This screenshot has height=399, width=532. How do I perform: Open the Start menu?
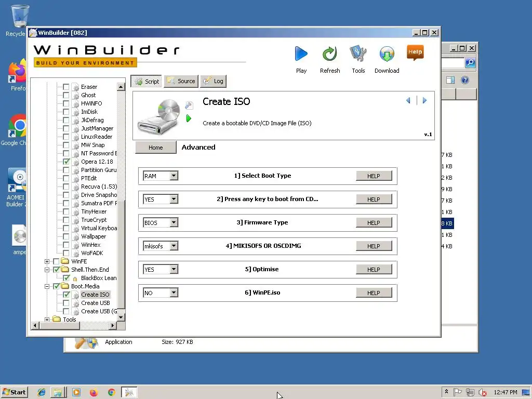point(14,392)
